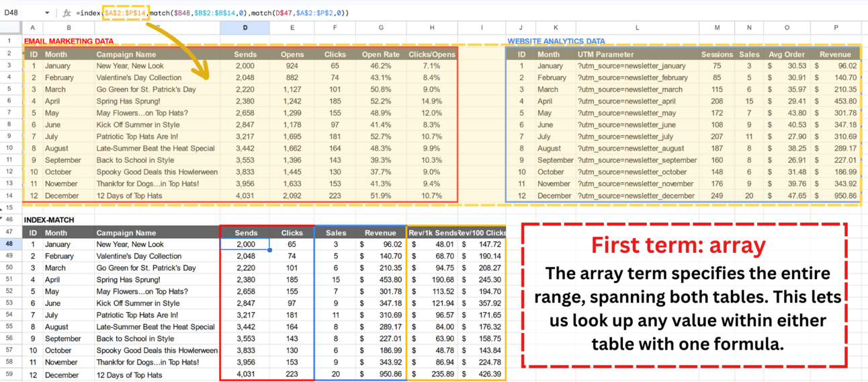Select Valentine's Day Collection in row 4
This screenshot has width=868, height=382.
coord(157,78)
